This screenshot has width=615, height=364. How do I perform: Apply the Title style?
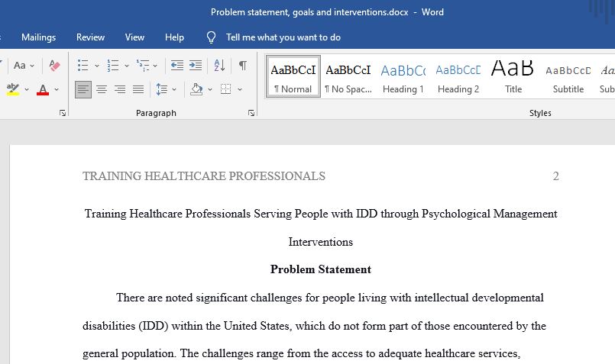pos(513,76)
